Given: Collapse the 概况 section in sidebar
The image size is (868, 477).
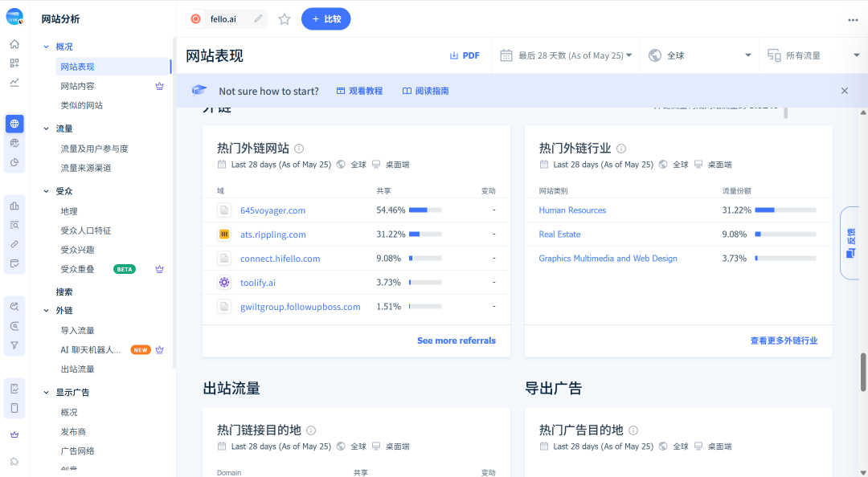Looking at the screenshot, I should coord(47,47).
